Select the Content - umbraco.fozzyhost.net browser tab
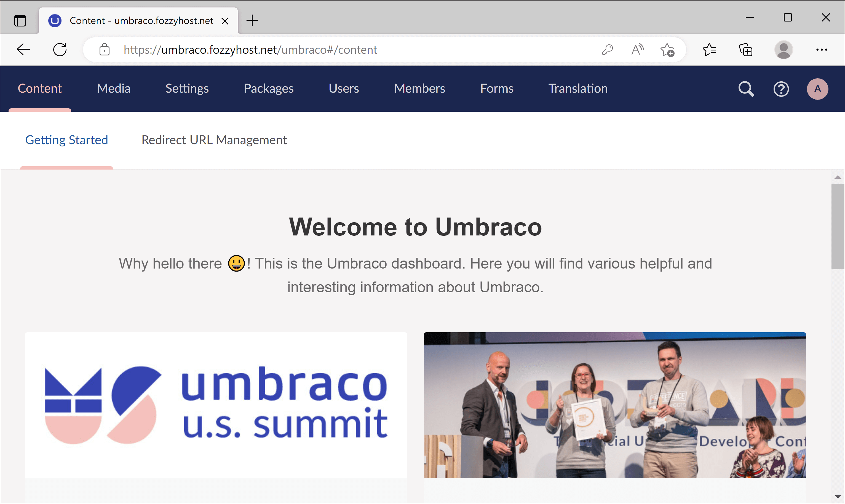The width and height of the screenshot is (845, 504). click(x=138, y=20)
